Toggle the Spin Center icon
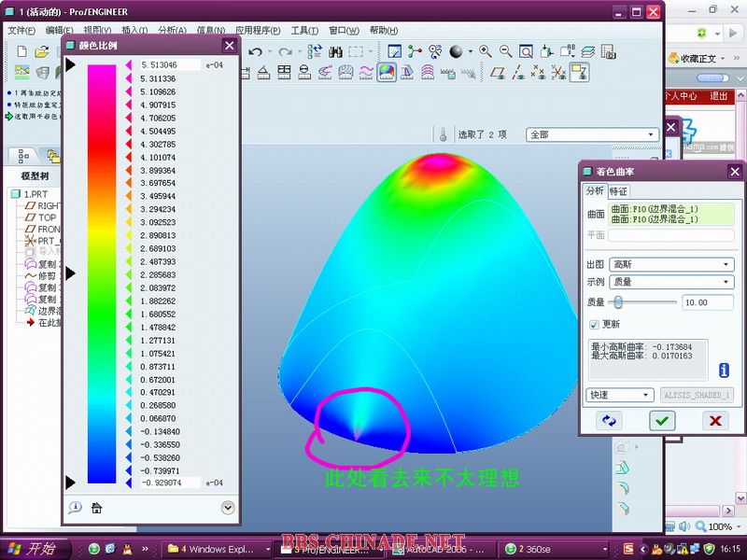The height and width of the screenshot is (560, 747). (415, 51)
